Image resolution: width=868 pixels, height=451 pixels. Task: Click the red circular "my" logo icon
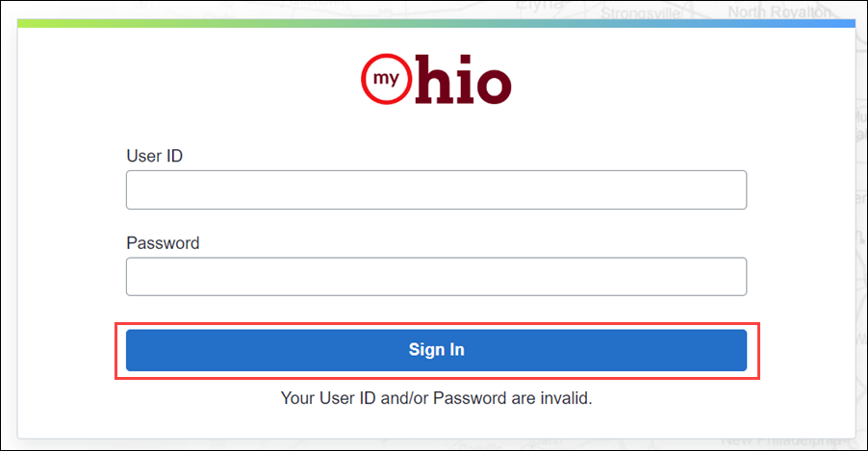tap(387, 79)
